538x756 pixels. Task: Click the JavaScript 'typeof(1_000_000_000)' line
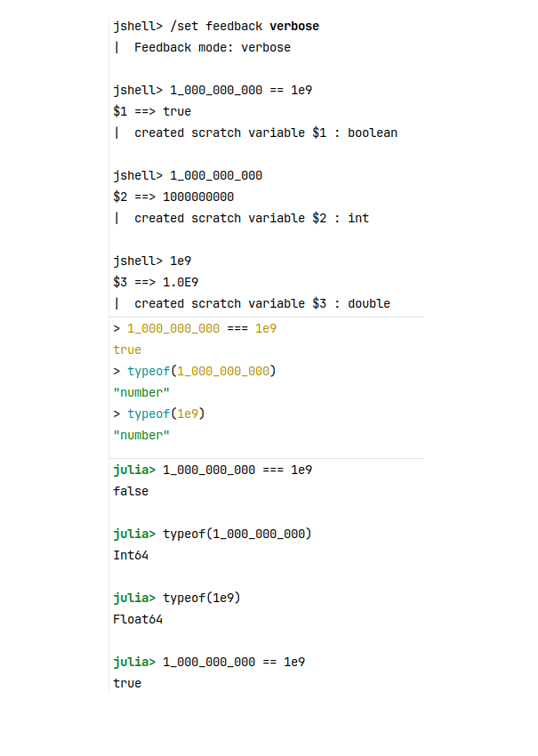(x=195, y=371)
